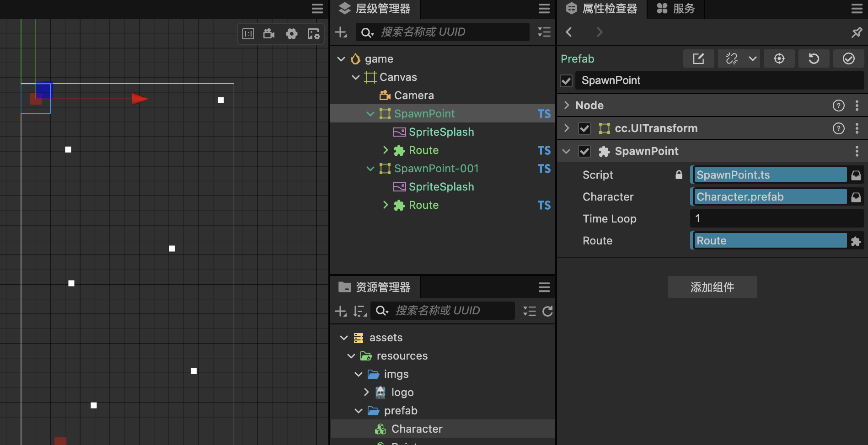Collapse the prefab folder in assets
Screen dimensions: 868x445
pyautogui.click(x=359, y=411)
